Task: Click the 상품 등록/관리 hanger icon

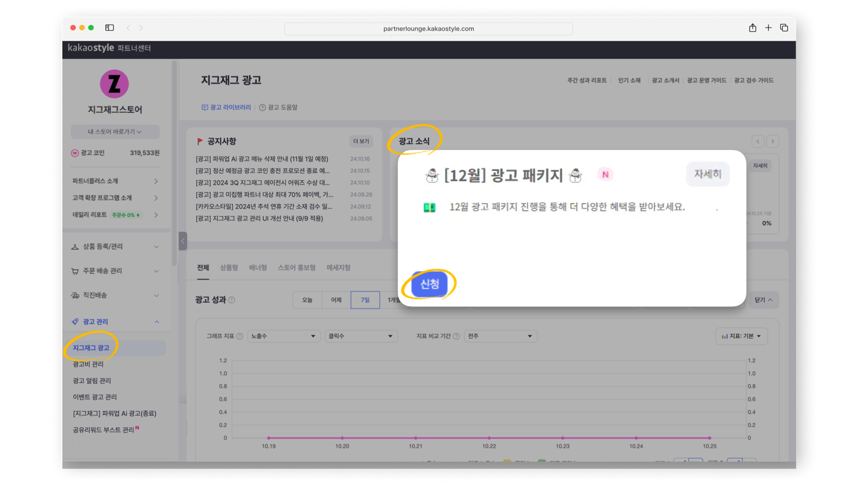Action: pos(75,247)
